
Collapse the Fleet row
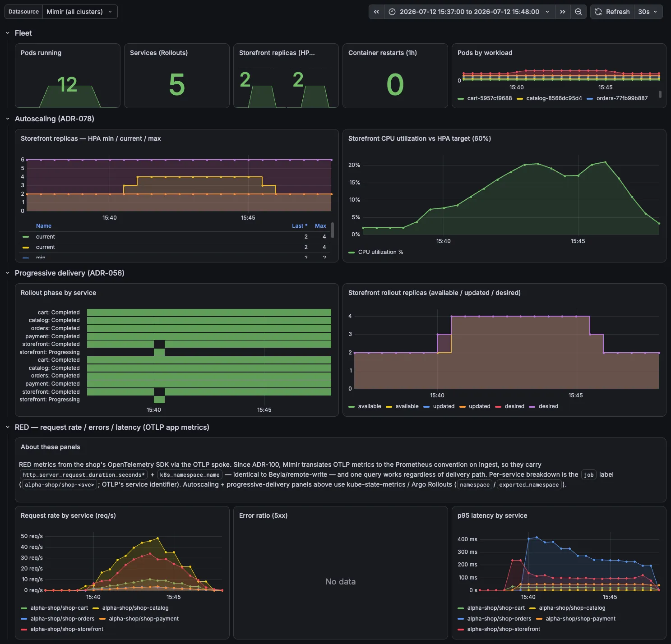point(8,33)
